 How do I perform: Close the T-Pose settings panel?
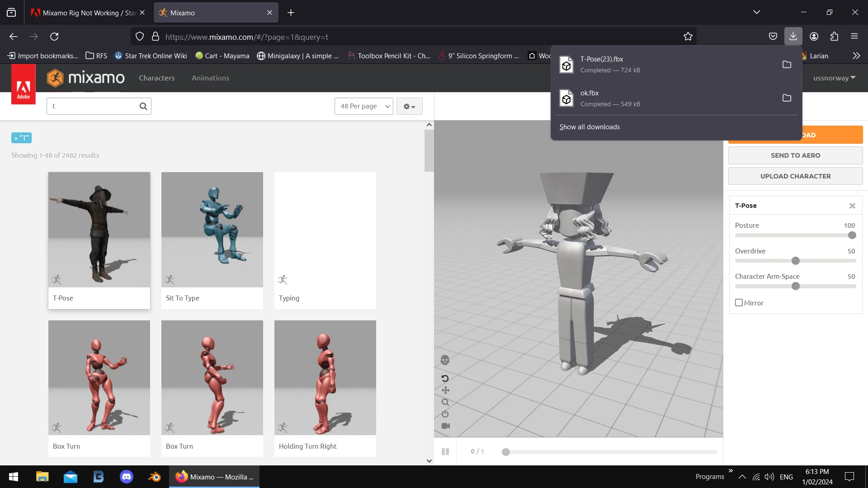pos(852,206)
